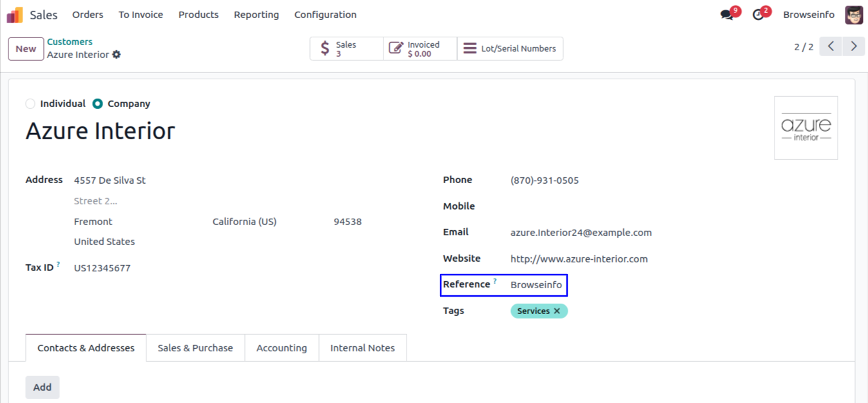868x403 pixels.
Task: Select the Individual radio option
Action: (x=30, y=104)
